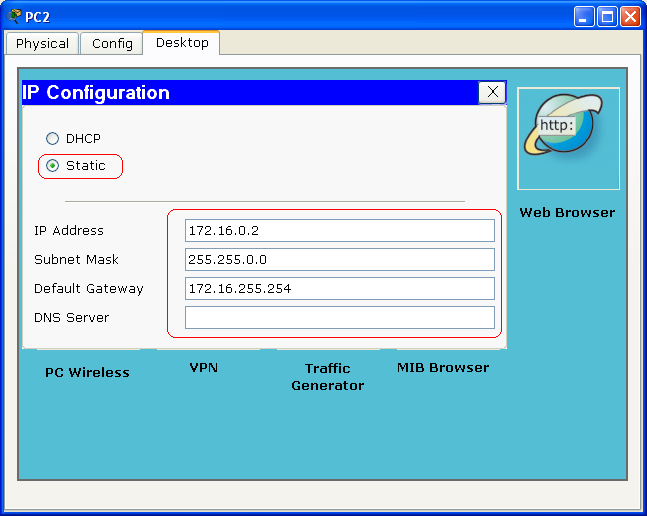Open the Desktop tab

[x=182, y=42]
